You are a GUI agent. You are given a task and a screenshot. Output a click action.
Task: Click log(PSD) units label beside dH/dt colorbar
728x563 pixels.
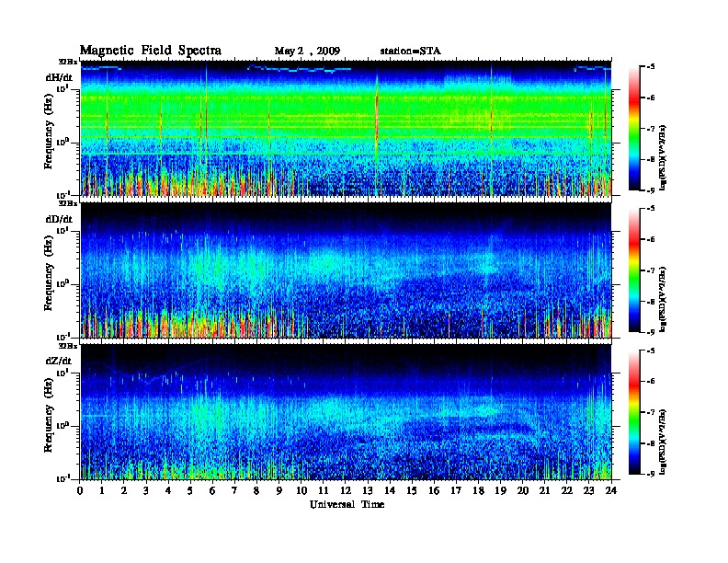click(x=664, y=157)
